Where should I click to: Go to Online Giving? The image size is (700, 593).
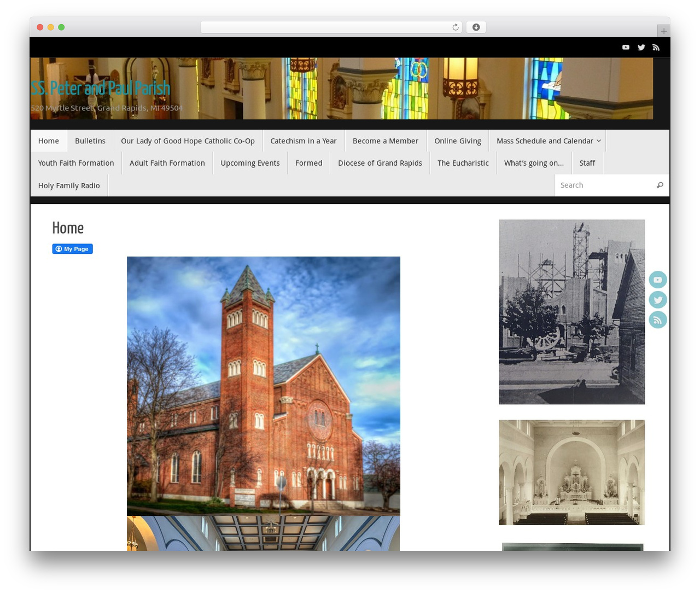click(x=458, y=141)
